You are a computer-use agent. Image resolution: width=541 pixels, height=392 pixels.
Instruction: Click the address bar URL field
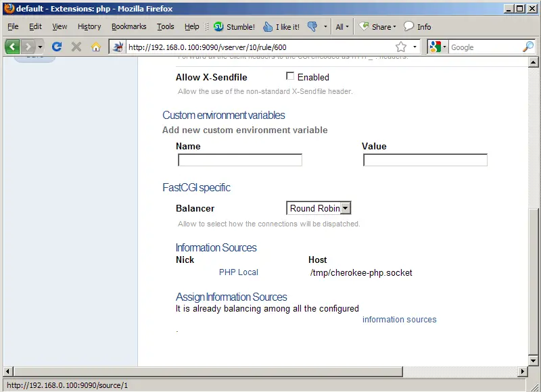(260, 47)
